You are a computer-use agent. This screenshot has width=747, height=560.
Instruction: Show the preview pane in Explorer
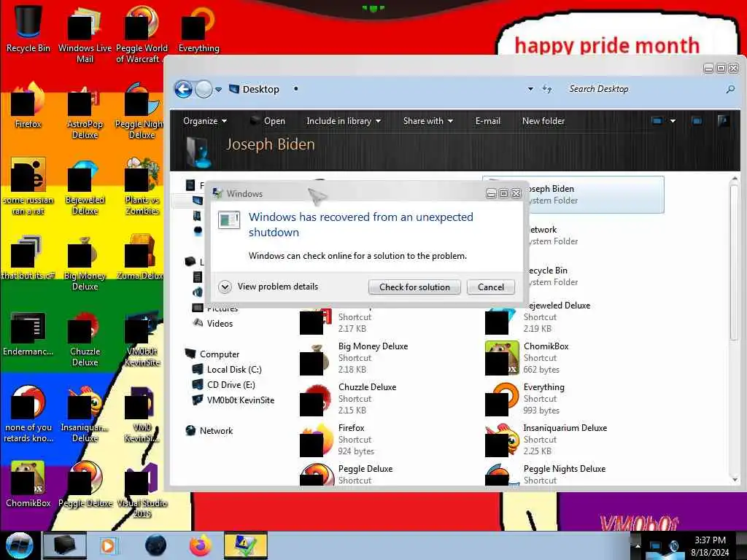697,121
